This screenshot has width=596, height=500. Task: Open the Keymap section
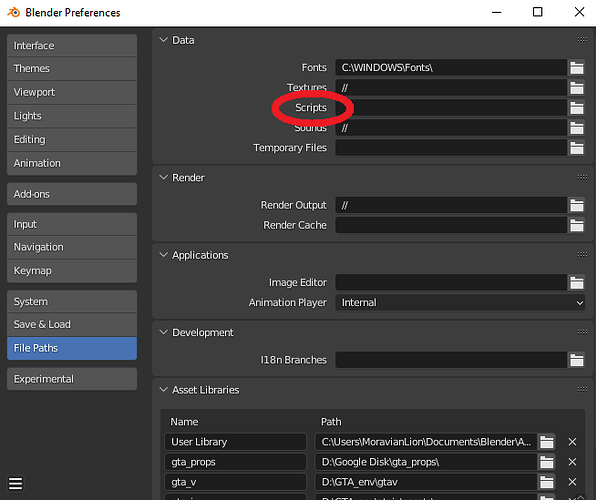(72, 271)
